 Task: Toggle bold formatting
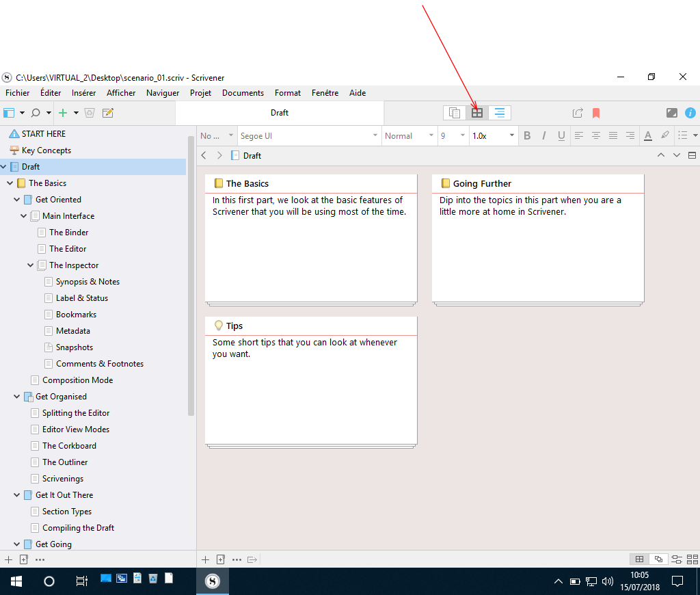click(x=527, y=136)
